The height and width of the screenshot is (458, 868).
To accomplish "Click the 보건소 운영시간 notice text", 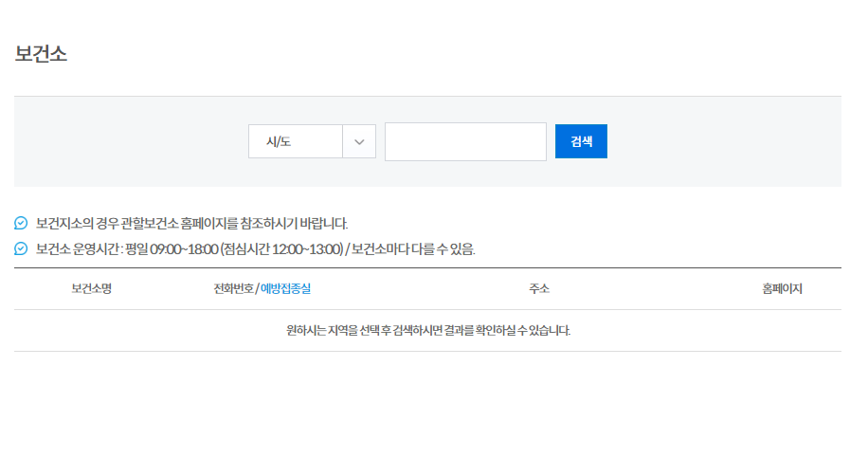I will click(256, 248).
